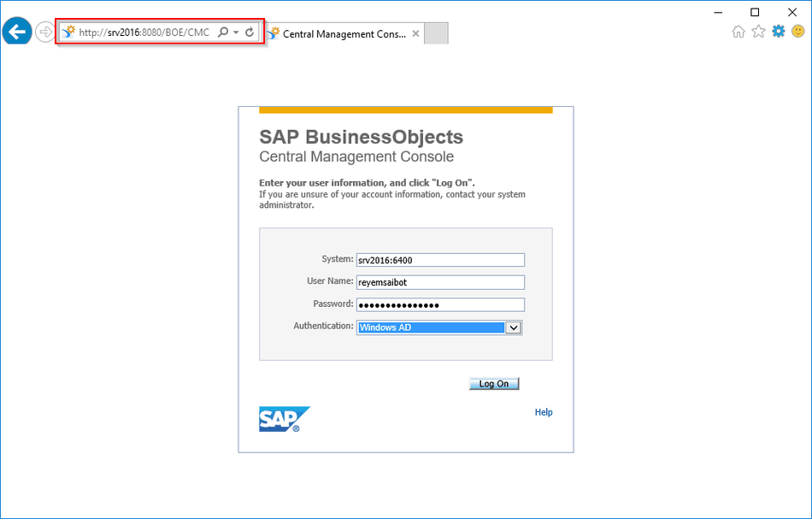
Task: Click the "Central Management Console" subtitle text
Action: [x=356, y=156]
